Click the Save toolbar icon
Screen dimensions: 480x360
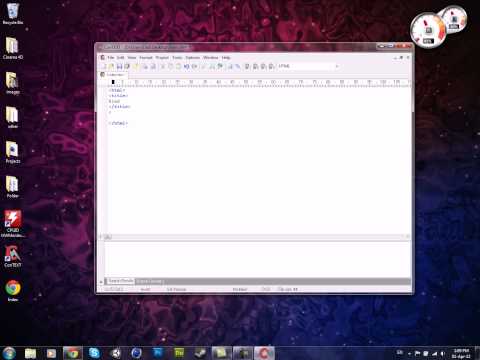(x=119, y=66)
